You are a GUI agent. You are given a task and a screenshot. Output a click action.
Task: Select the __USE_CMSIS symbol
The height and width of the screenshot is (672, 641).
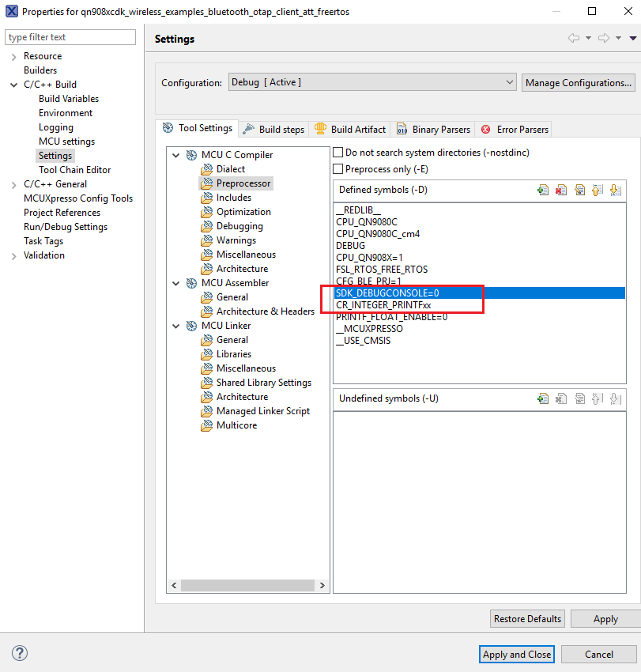pyautogui.click(x=363, y=341)
